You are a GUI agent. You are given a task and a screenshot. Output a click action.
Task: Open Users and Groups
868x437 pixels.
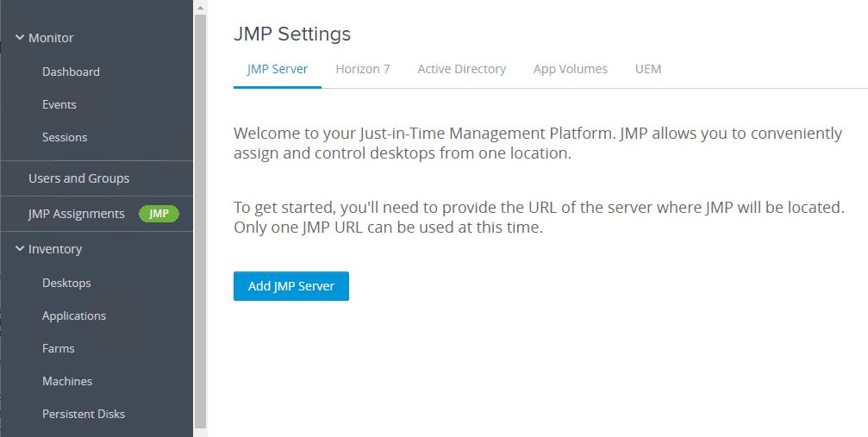78,178
